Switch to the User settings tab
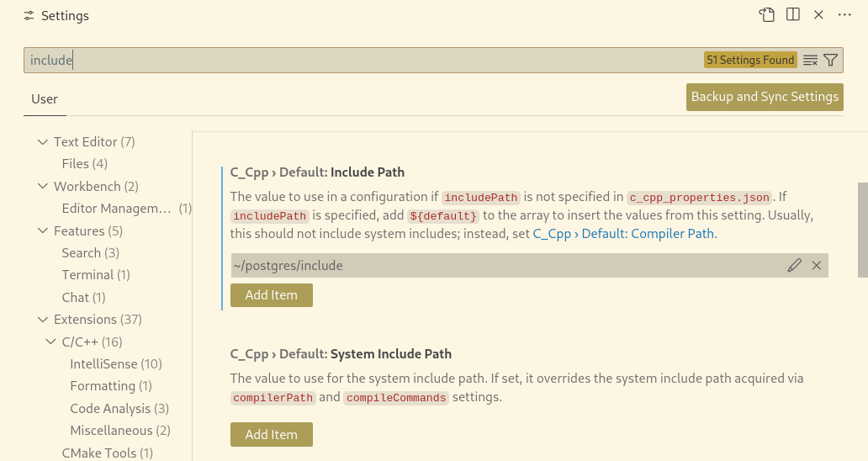Image resolution: width=868 pixels, height=461 pixels. [x=45, y=99]
